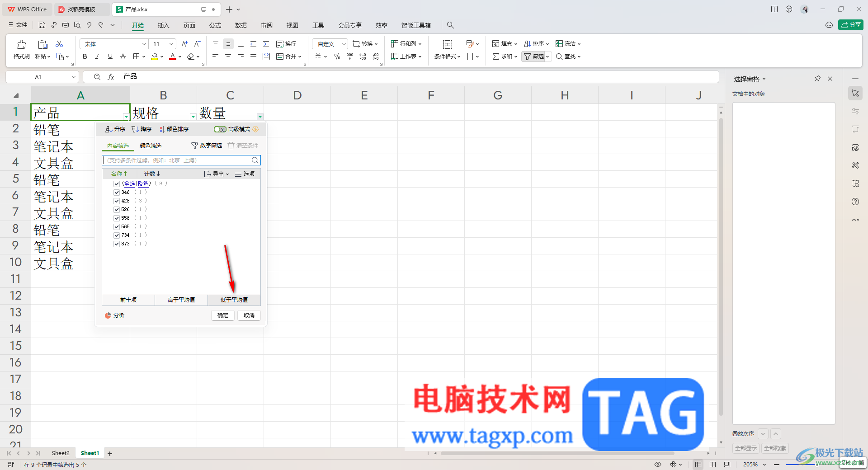Open the font size dropdown showing 11
Viewport: 868px width, 470px height.
click(x=171, y=44)
